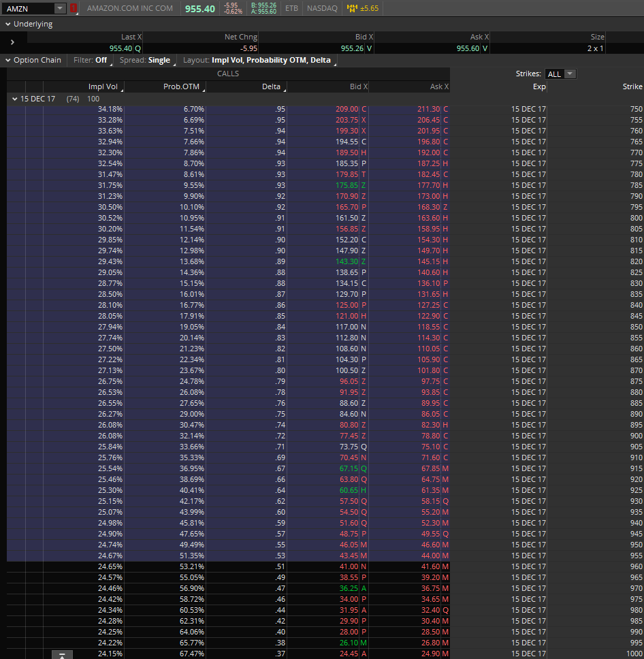Open the Strikes ALL dropdown
Viewport: 644px width, 659px height.
click(x=560, y=74)
